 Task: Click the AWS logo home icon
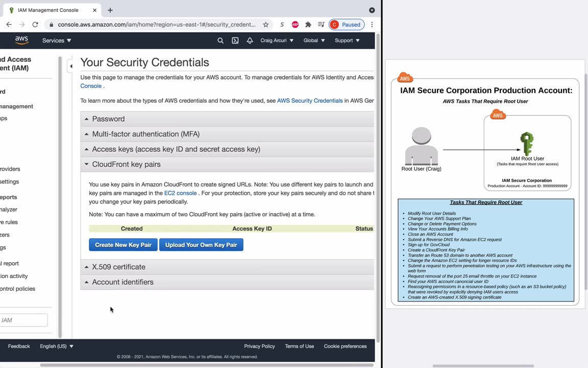pyautogui.click(x=21, y=40)
